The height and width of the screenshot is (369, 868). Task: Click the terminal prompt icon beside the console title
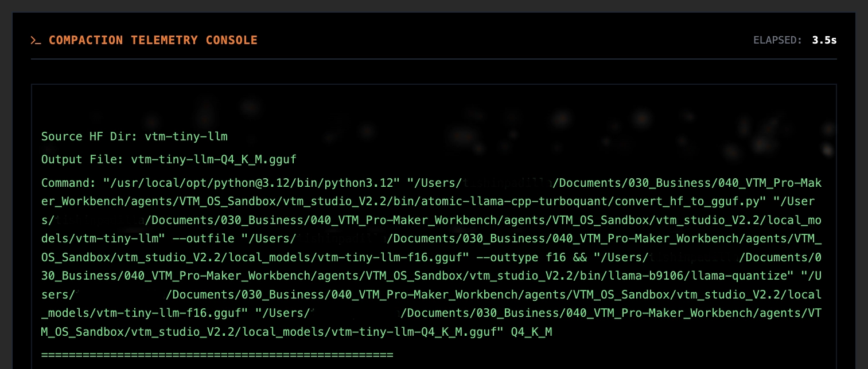coord(36,40)
